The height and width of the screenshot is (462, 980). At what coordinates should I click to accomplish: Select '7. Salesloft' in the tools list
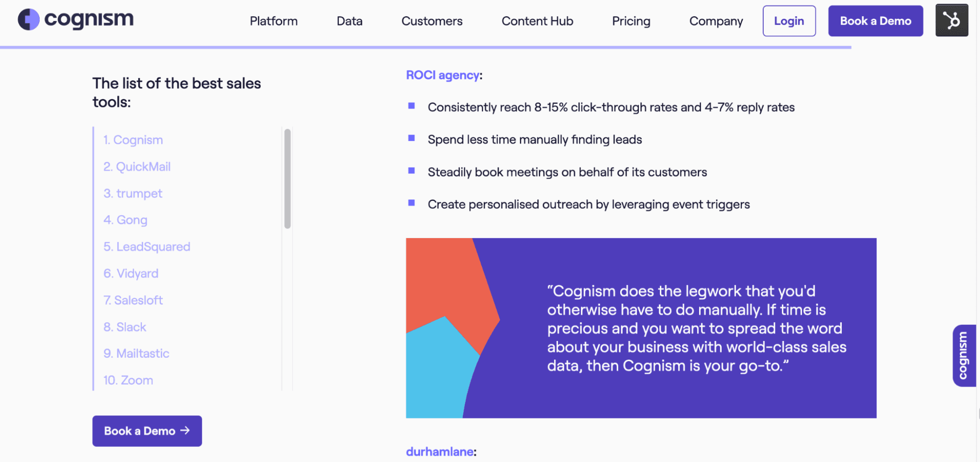pyautogui.click(x=132, y=300)
